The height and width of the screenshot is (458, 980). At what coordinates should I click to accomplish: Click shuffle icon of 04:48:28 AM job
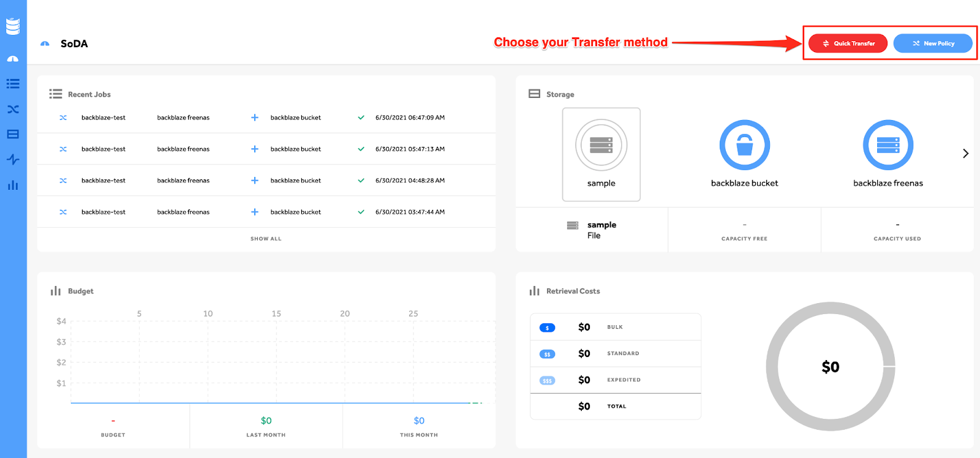63,181
